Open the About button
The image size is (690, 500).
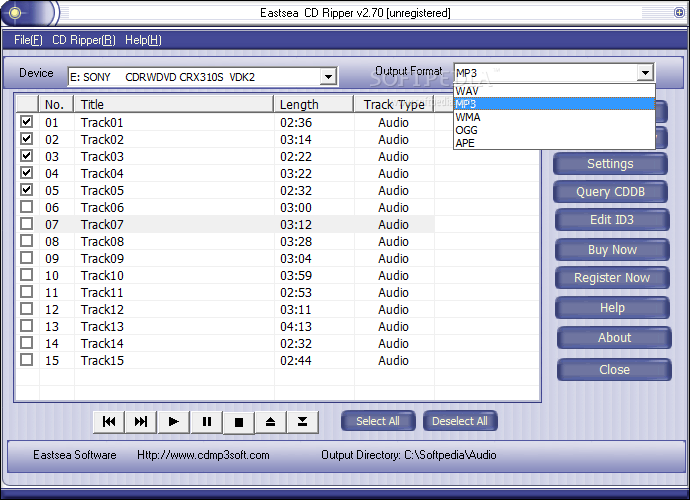(614, 338)
